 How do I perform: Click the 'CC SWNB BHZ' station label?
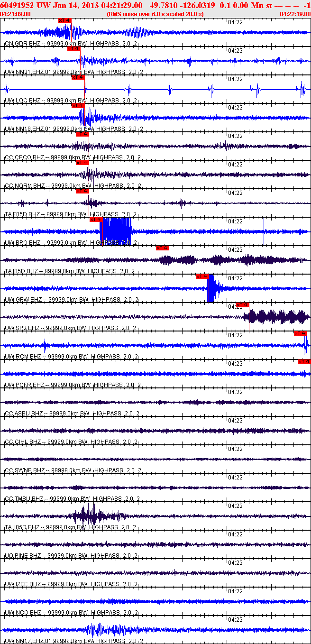tap(24, 470)
